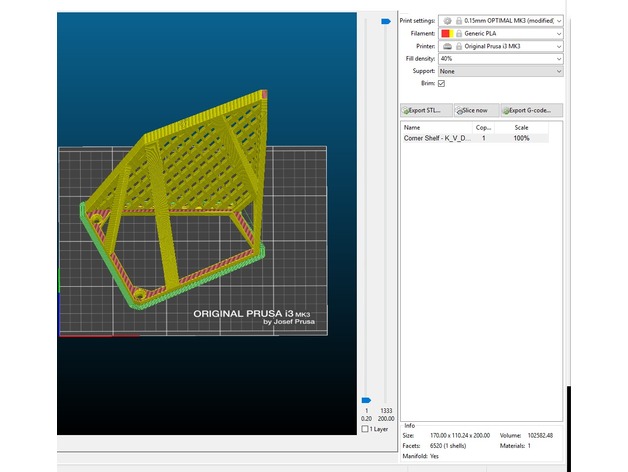Image resolution: width=628 pixels, height=472 pixels.
Task: Click the lower layer slider handle
Action: (x=366, y=400)
